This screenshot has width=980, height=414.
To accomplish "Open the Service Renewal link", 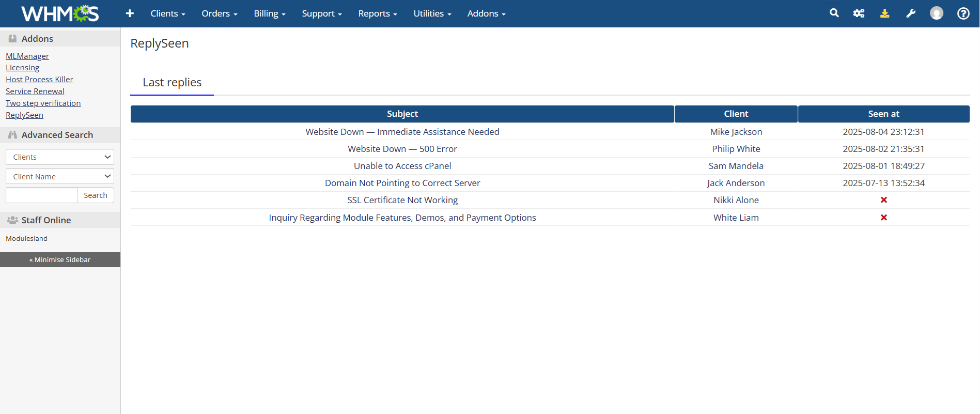I will click(35, 91).
